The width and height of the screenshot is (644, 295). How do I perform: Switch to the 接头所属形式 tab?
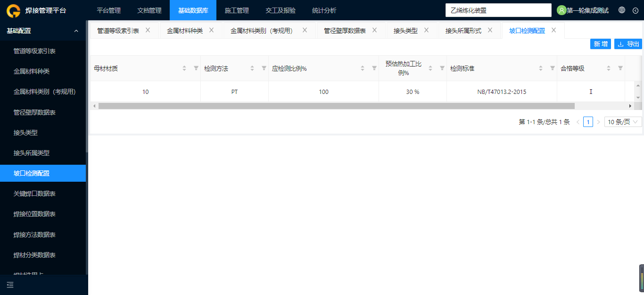(x=463, y=31)
